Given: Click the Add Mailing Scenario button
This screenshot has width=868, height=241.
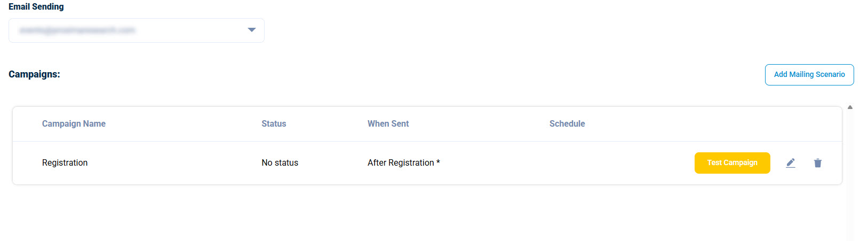Looking at the screenshot, I should (809, 75).
